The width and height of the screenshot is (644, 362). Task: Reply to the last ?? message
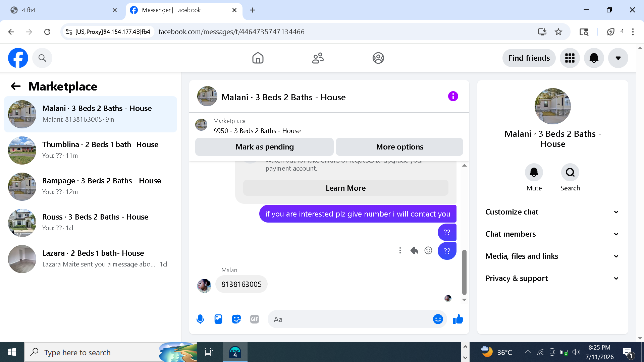click(414, 250)
